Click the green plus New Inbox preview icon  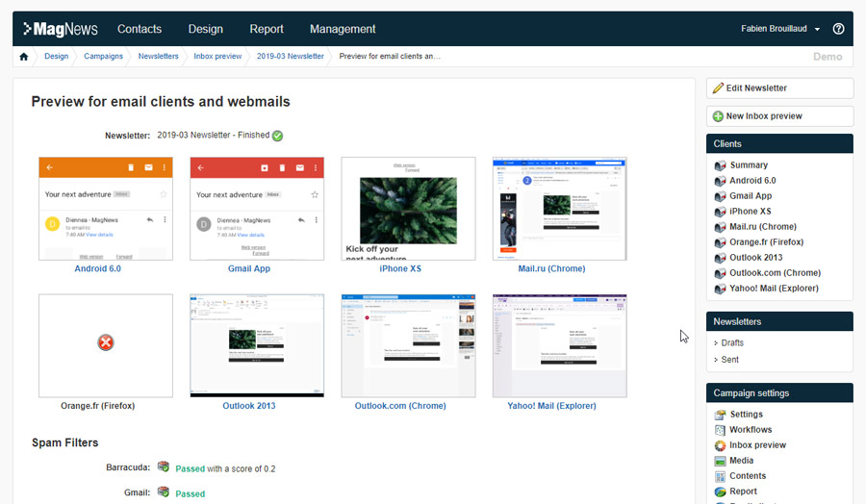click(x=718, y=116)
